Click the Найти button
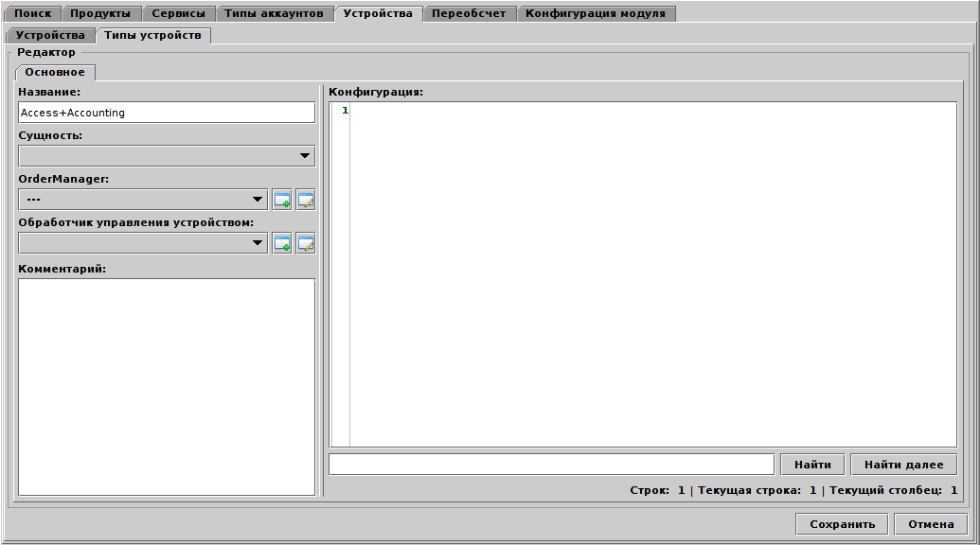 (811, 465)
